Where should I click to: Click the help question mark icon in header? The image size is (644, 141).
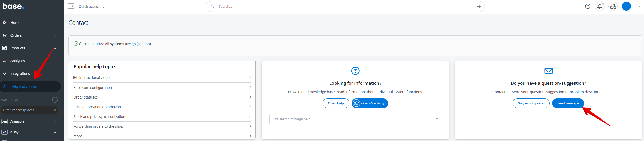[588, 6]
